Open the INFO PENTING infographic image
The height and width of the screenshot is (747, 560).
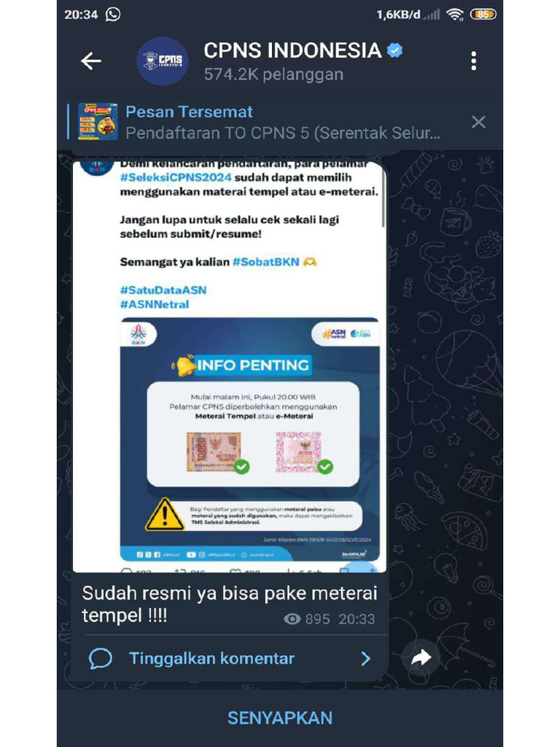pyautogui.click(x=250, y=439)
